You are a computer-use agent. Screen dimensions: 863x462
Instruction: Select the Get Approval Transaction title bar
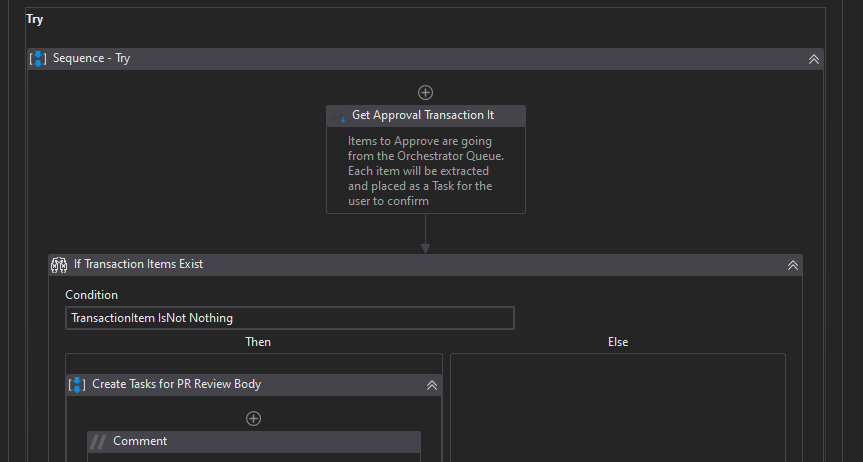click(423, 116)
